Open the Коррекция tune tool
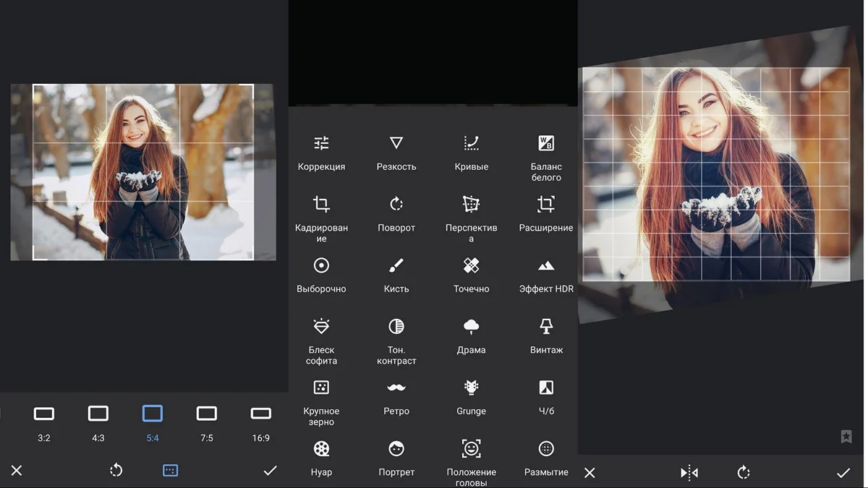Viewport: 868px width, 488px height. click(321, 153)
